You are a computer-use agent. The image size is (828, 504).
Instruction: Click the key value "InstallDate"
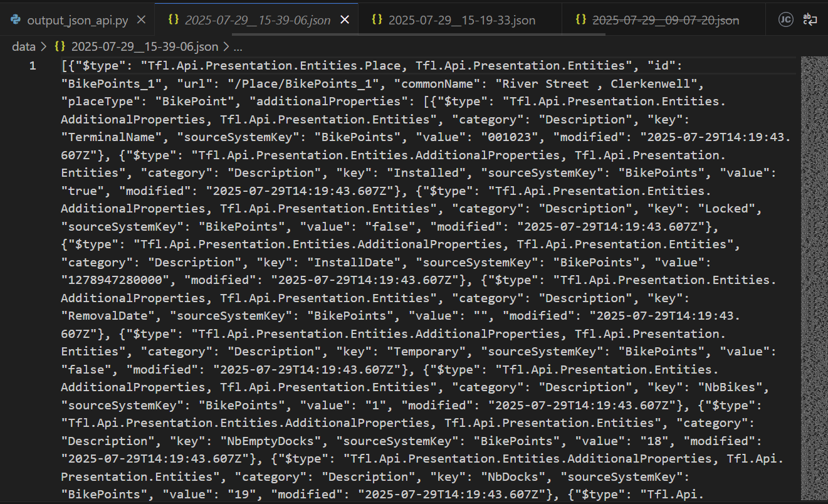[355, 262]
